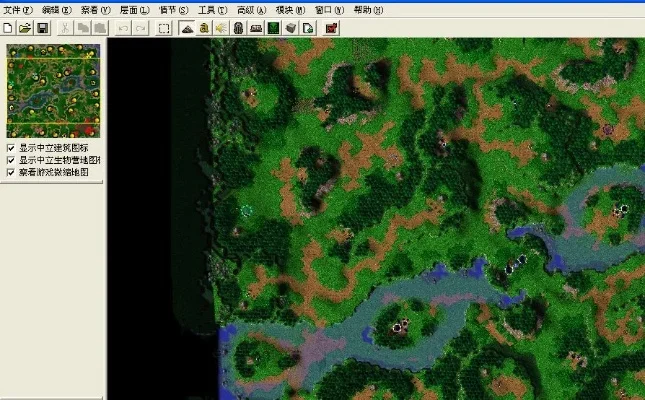Save the map with the floppy disk icon
The image size is (645, 400).
coord(43,28)
